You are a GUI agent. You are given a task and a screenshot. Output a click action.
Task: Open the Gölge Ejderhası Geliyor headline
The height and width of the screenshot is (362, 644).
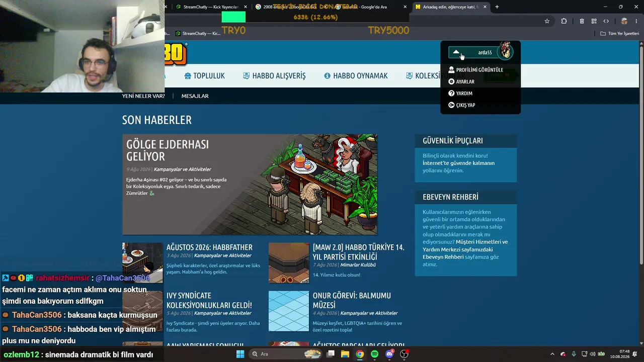(x=168, y=150)
